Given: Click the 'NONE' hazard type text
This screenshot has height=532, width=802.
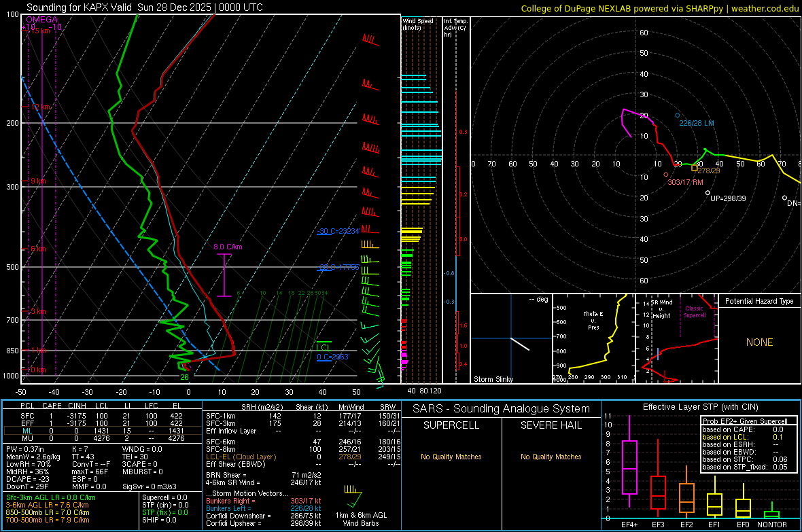Looking at the screenshot, I should pyautogui.click(x=759, y=342).
